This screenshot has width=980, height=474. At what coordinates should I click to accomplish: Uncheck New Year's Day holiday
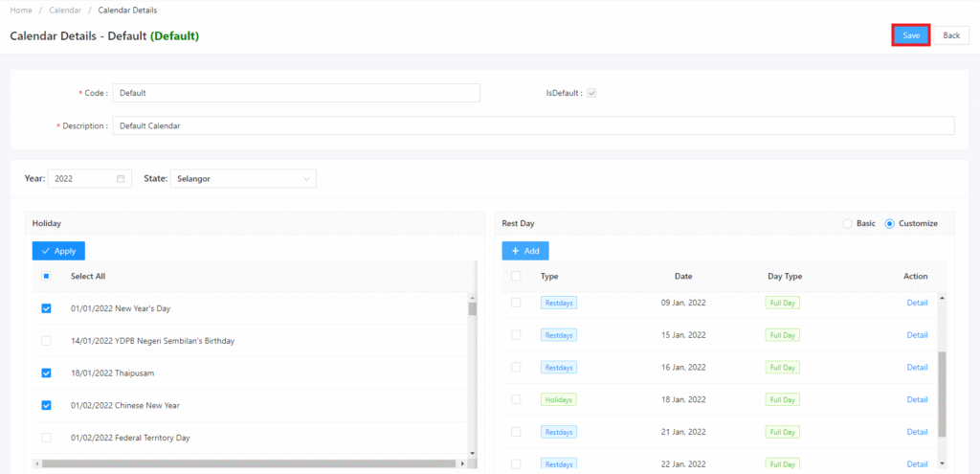coord(47,308)
